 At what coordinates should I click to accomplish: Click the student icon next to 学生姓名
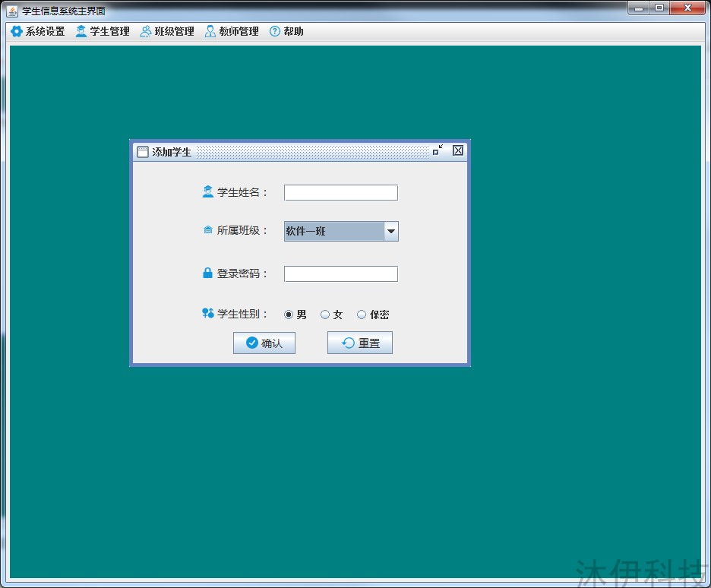tap(207, 191)
